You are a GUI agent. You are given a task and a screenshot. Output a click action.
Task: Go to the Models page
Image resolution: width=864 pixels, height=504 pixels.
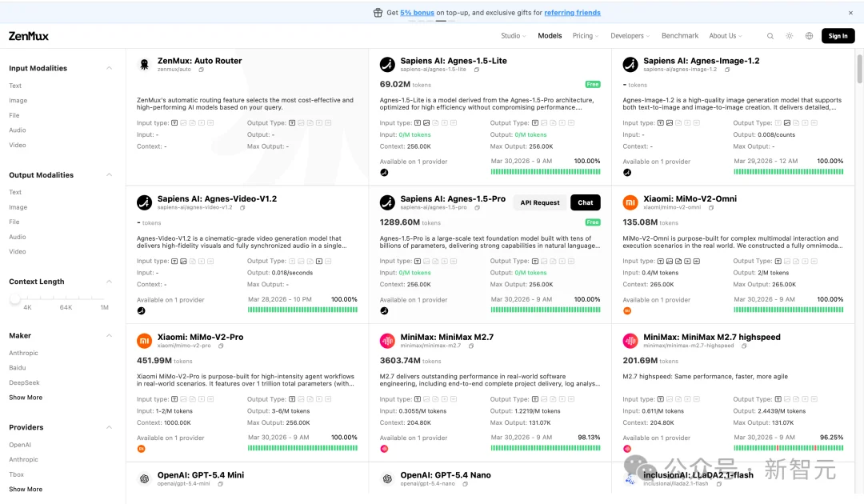click(550, 36)
